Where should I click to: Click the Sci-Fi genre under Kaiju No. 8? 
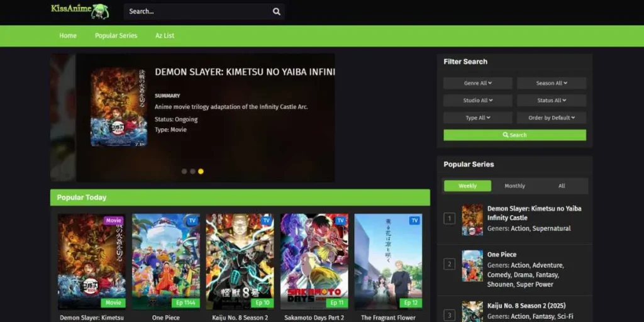[564, 316]
